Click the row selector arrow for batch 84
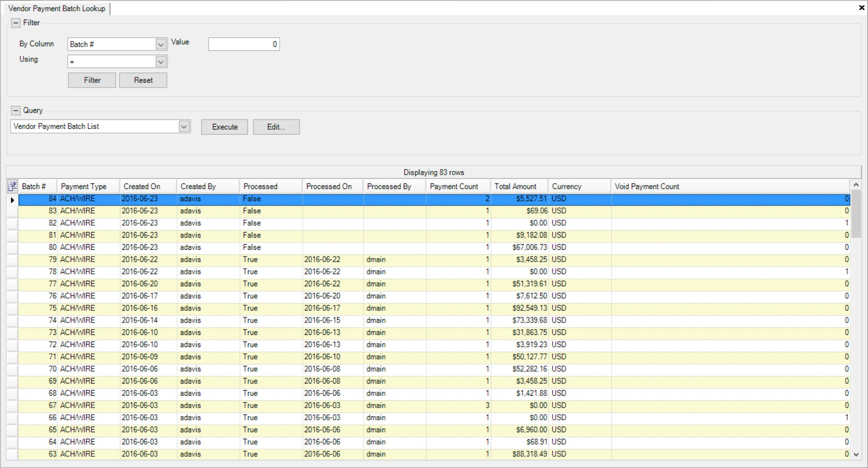 pyautogui.click(x=12, y=200)
